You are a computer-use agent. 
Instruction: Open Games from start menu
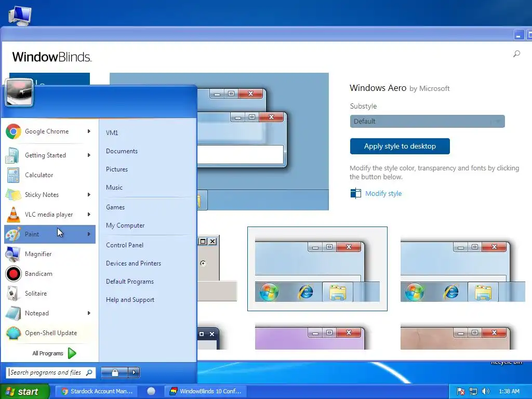(115, 207)
